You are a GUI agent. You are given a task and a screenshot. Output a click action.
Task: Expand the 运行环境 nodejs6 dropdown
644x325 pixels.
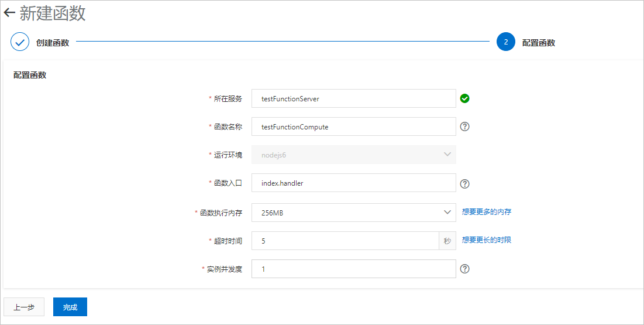[354, 155]
